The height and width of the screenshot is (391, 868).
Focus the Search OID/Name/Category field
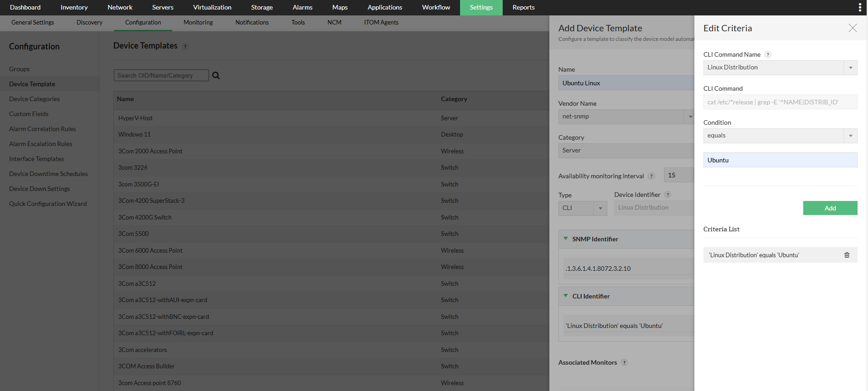click(161, 75)
